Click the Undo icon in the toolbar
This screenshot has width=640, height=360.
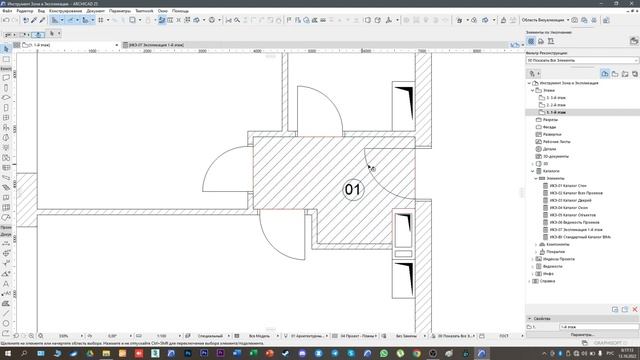point(6,20)
